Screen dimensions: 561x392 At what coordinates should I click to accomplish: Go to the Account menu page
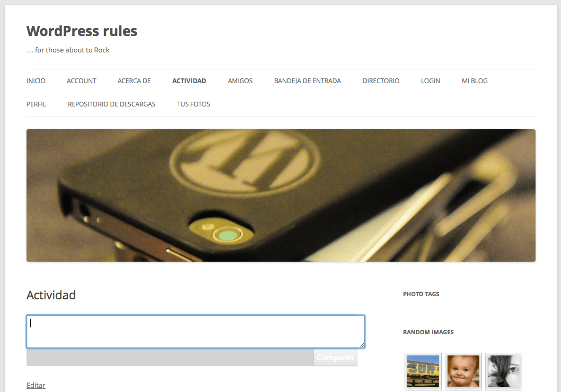pyautogui.click(x=82, y=81)
